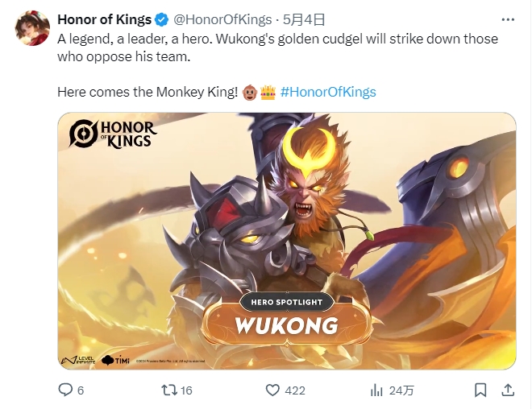Click the blue verified badge icon
This screenshot has height=409, width=532.
[x=161, y=19]
